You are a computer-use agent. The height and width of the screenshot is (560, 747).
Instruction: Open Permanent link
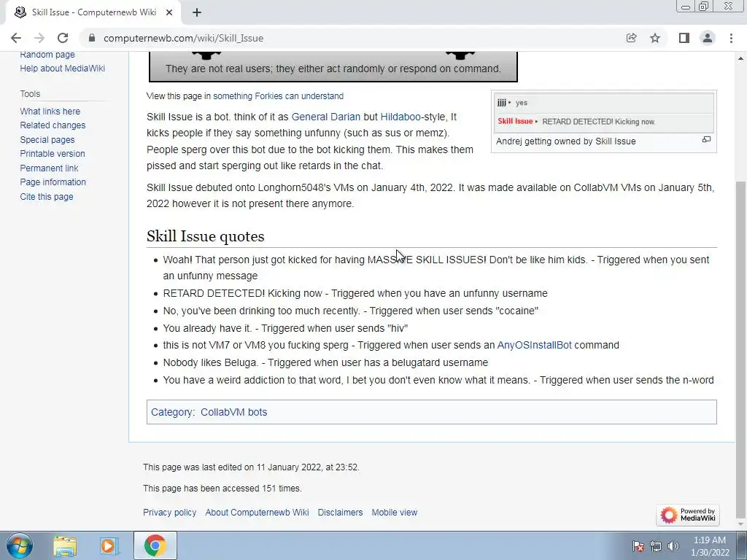point(49,168)
